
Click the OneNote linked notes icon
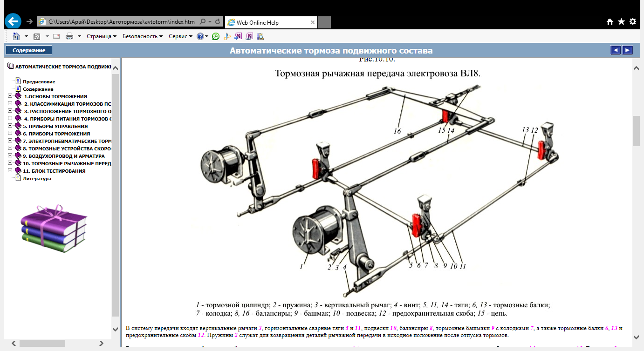249,36
